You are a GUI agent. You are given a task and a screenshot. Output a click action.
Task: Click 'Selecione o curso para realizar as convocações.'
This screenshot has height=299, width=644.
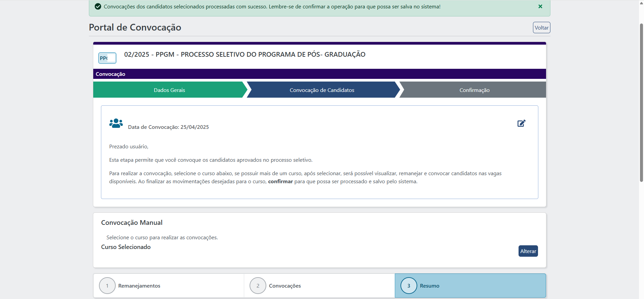coord(162,238)
